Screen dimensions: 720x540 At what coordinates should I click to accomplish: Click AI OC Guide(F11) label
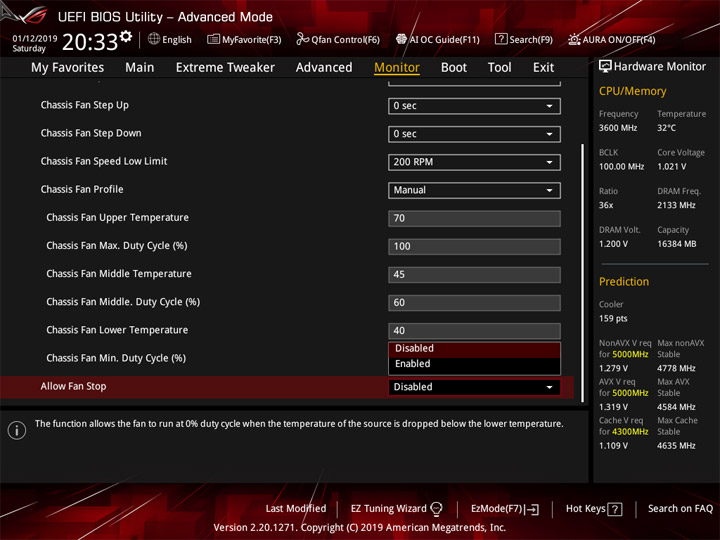pyautogui.click(x=444, y=40)
